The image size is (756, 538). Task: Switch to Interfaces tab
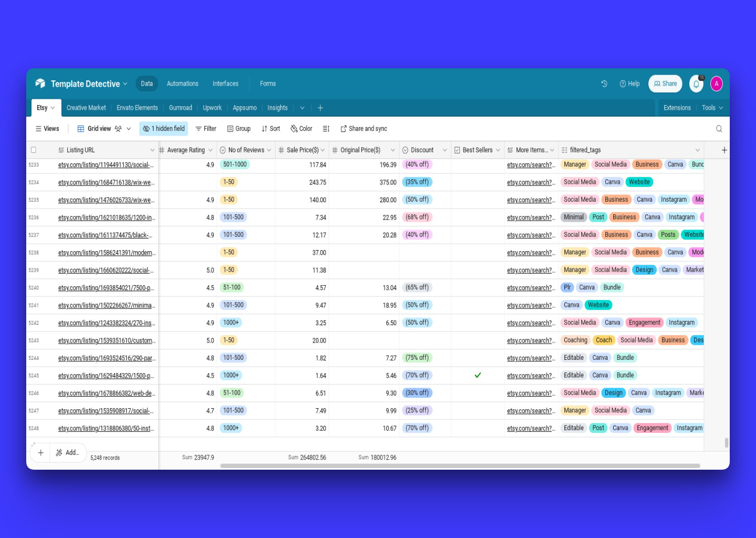pyautogui.click(x=225, y=84)
